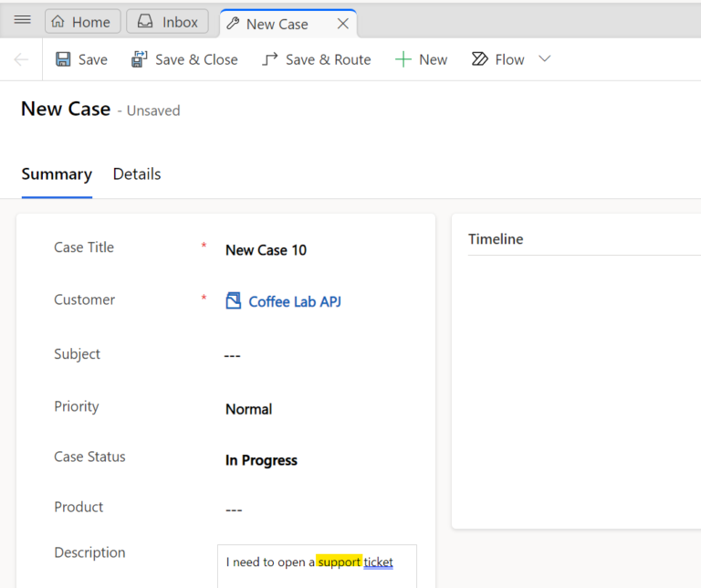This screenshot has height=588, width=701.
Task: Select the New Case session tab
Action: [x=288, y=23]
